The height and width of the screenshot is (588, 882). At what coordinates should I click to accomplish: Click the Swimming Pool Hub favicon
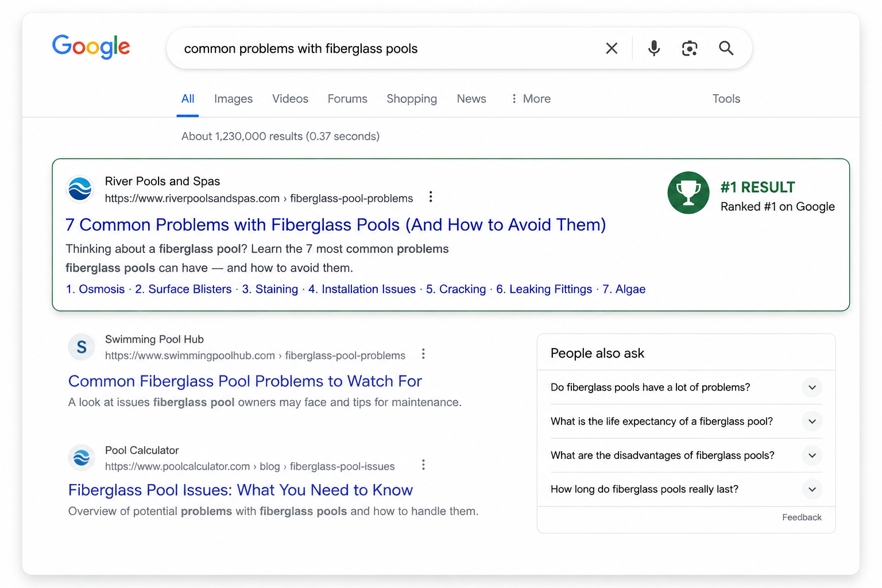(82, 347)
